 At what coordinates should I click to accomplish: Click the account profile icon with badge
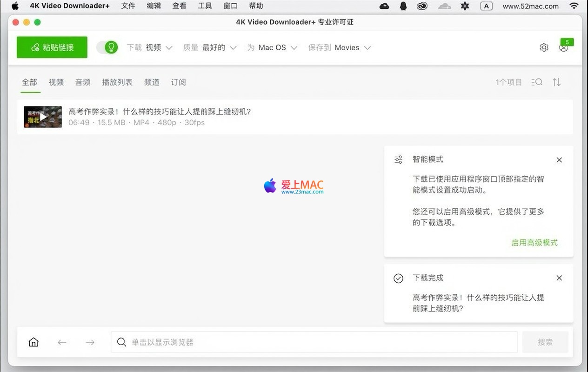564,47
